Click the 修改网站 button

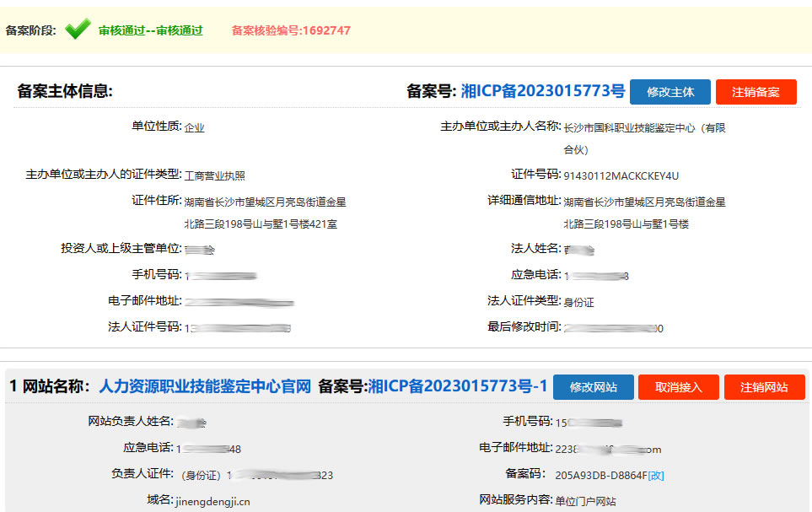click(593, 387)
